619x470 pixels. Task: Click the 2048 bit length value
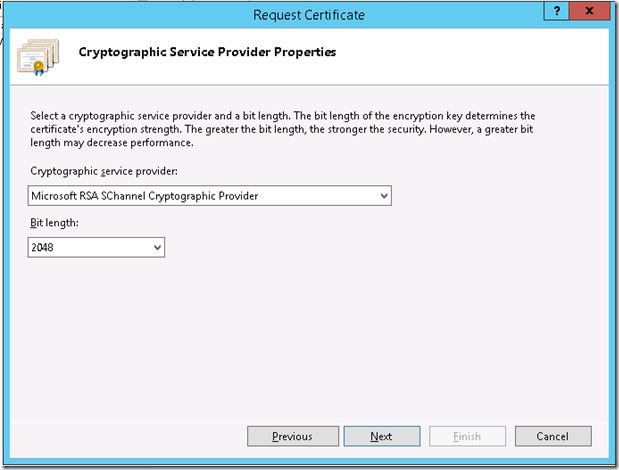tap(42, 247)
